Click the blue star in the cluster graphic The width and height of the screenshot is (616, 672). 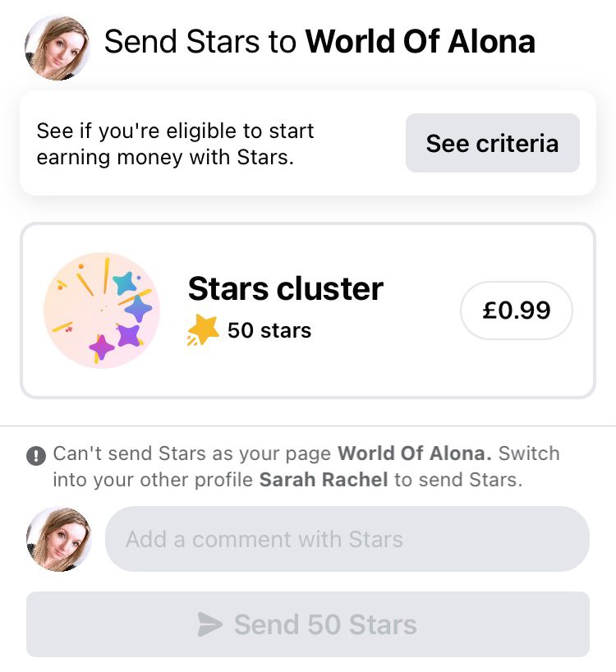pyautogui.click(x=138, y=309)
